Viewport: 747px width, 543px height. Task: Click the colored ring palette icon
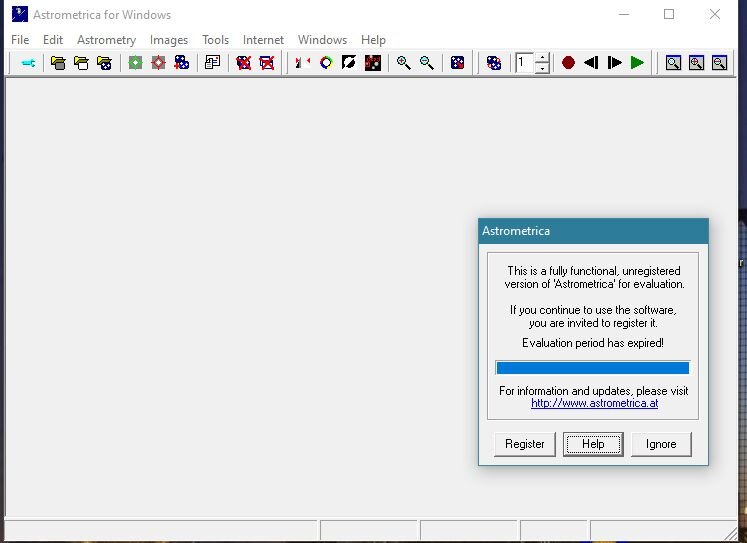(x=326, y=63)
